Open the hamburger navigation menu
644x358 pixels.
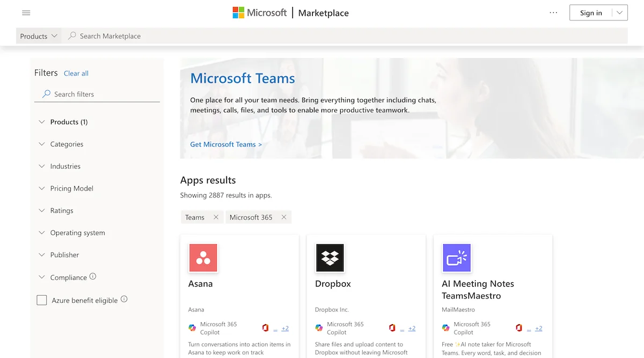coord(26,12)
